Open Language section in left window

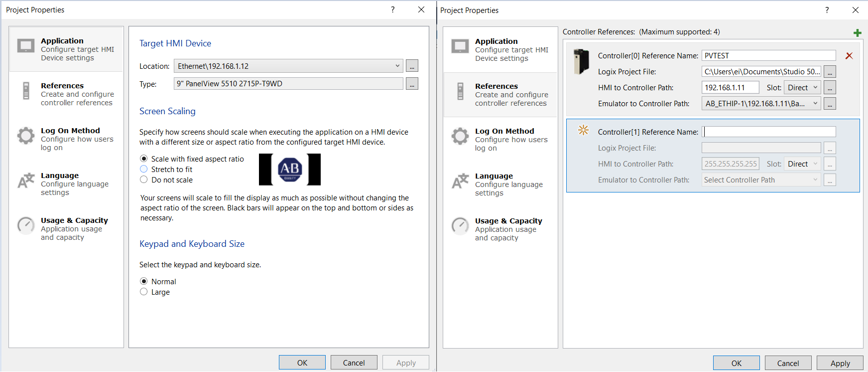coord(66,184)
